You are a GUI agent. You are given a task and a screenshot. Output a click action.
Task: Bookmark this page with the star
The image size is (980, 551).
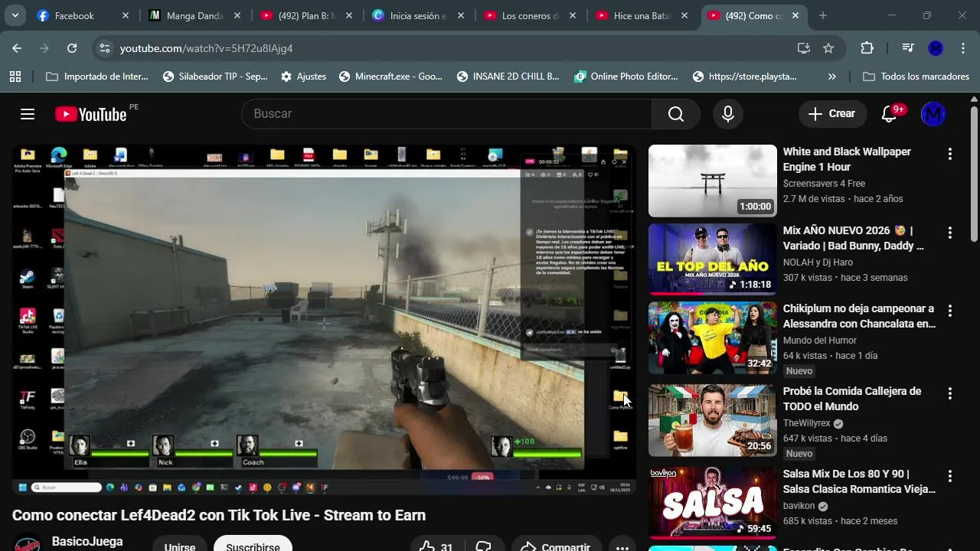pos(828,48)
